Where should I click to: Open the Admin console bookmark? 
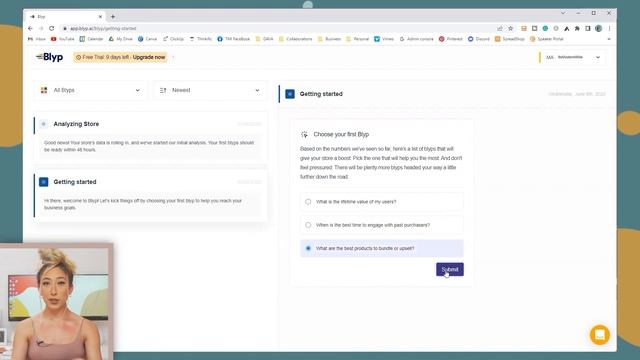(x=416, y=39)
